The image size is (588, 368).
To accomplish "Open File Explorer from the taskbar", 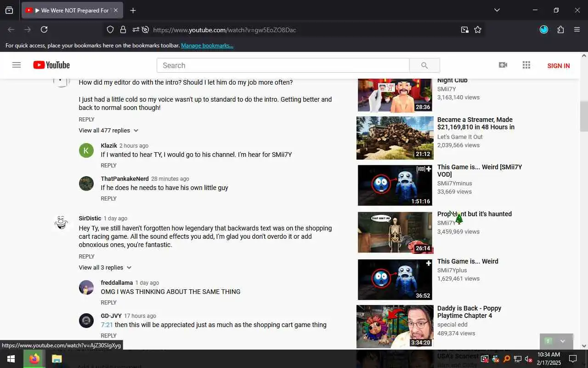I will point(57,359).
